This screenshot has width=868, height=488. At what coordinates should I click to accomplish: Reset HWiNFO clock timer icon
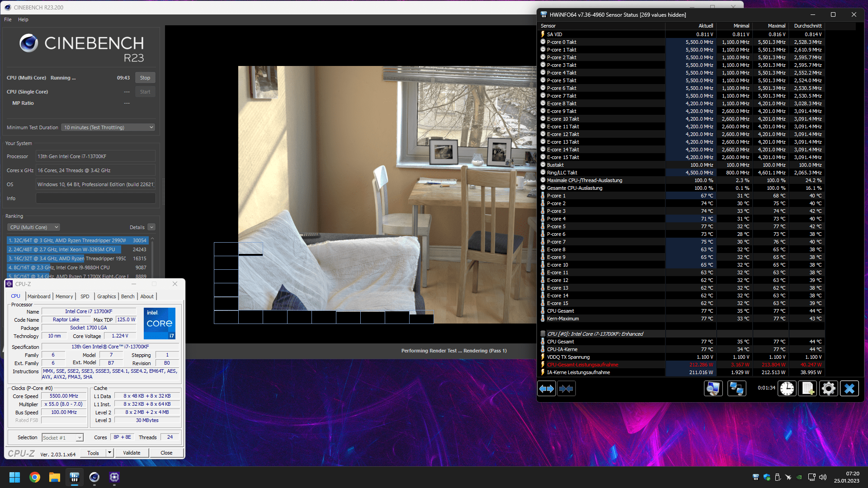point(787,389)
